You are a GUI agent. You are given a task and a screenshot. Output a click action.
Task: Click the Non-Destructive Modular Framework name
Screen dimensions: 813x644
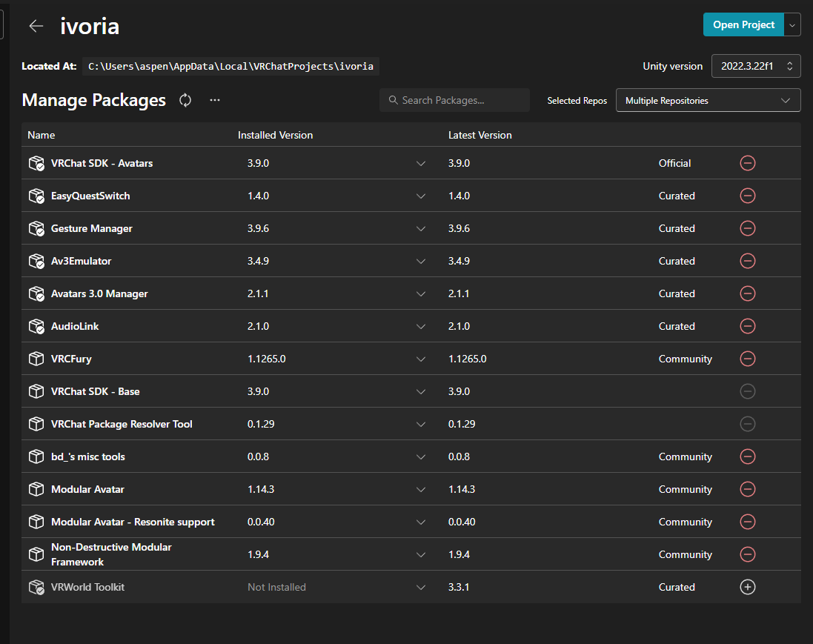(x=111, y=554)
